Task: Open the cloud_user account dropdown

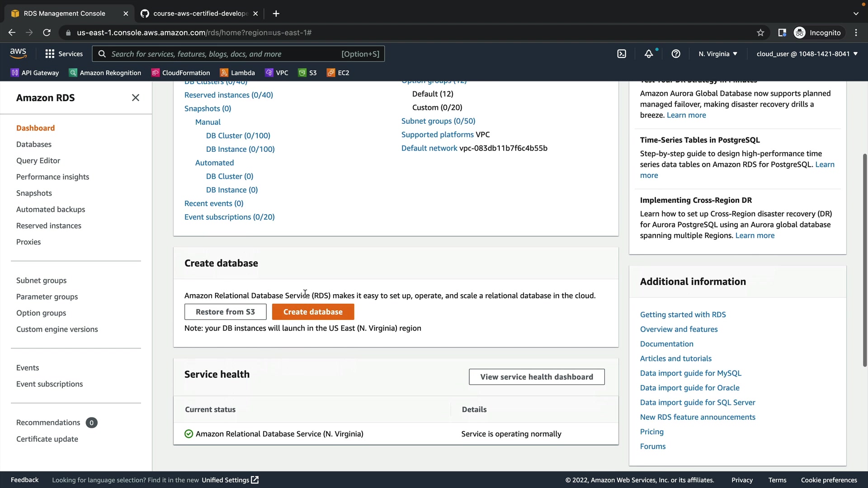Action: (807, 54)
